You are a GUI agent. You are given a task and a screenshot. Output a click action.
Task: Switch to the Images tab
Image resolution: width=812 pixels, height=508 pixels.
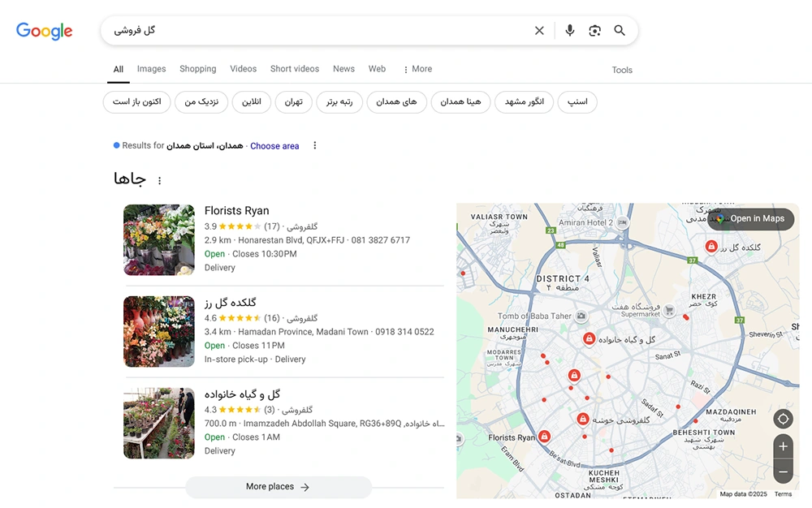tap(151, 69)
